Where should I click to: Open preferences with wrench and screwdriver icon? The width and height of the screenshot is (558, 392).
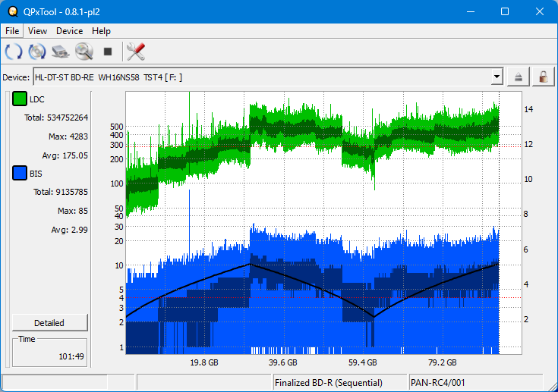136,52
